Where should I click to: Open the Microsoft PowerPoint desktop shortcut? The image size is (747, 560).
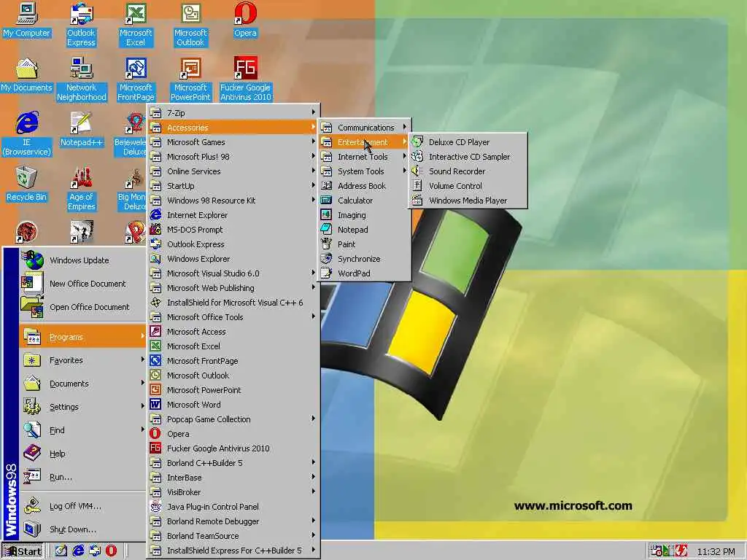click(x=190, y=79)
